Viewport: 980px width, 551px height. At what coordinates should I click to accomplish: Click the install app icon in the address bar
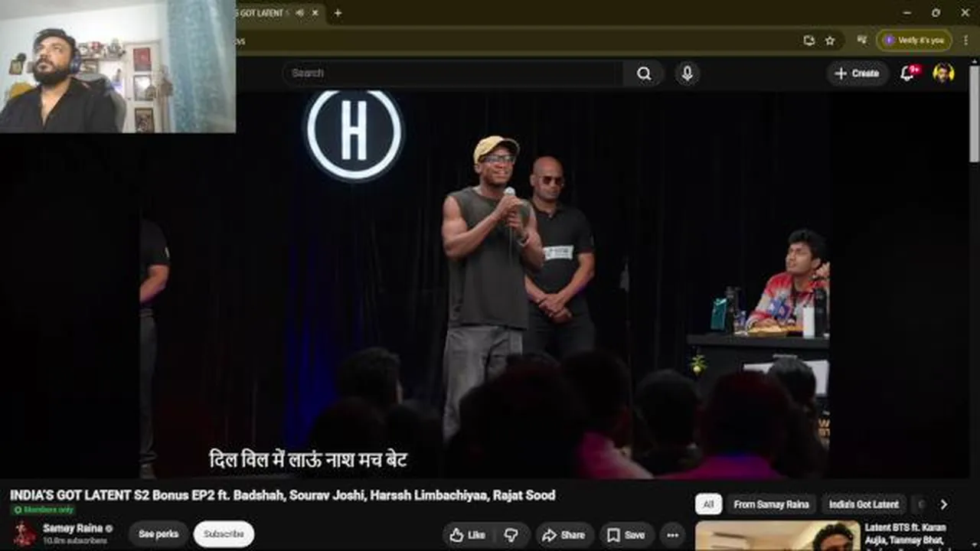[809, 41]
